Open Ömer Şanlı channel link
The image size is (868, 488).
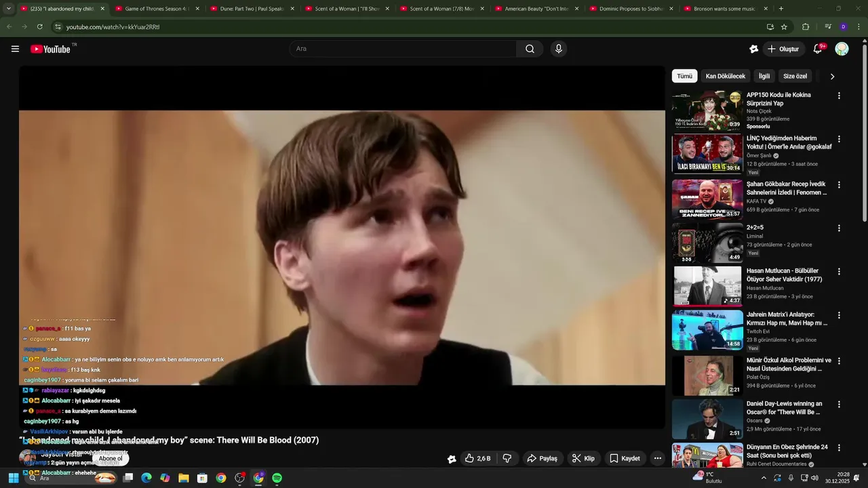coord(759,155)
